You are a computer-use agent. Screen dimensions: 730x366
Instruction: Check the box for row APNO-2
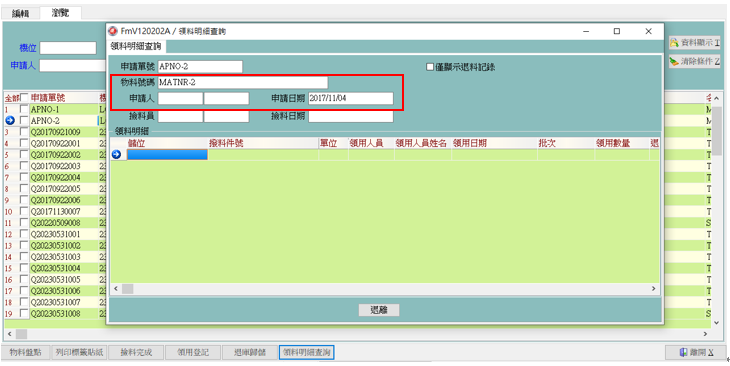tap(24, 121)
